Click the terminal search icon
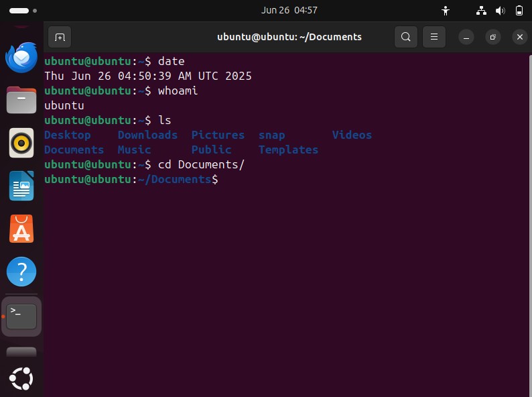This screenshot has height=397, width=532. tap(406, 37)
